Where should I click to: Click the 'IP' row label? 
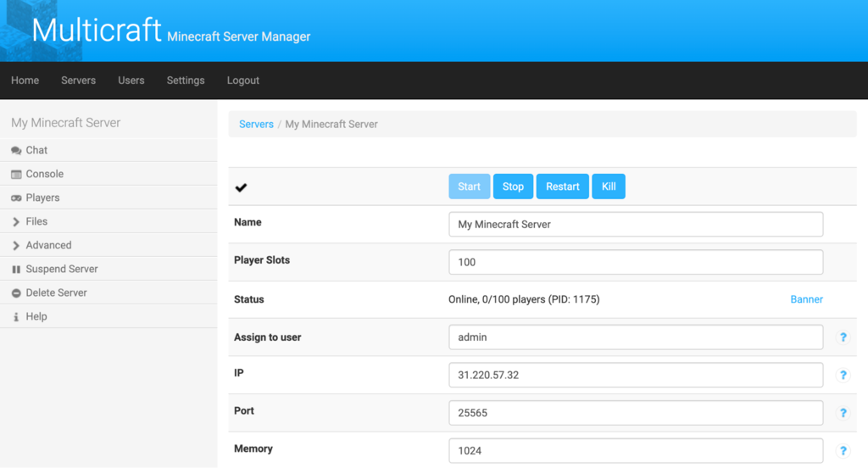[x=238, y=373]
